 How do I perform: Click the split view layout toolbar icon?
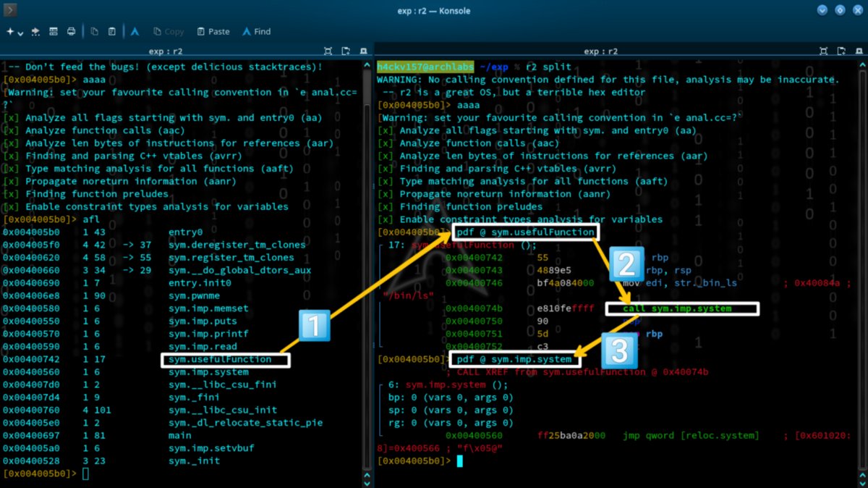pyautogui.click(x=54, y=32)
